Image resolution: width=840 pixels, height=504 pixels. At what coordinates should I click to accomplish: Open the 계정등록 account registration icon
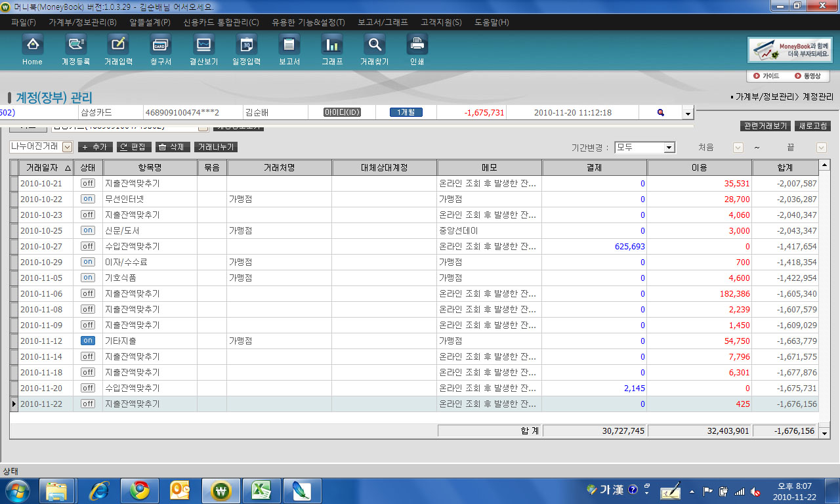[x=75, y=45]
